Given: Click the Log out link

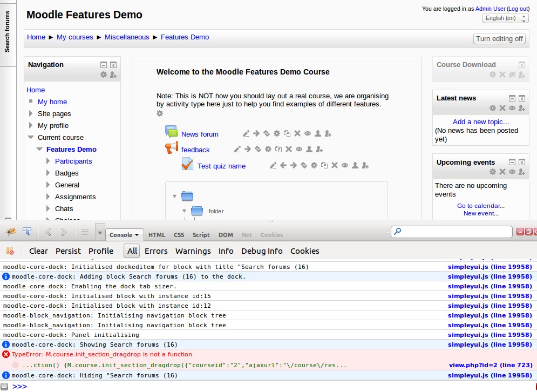Looking at the screenshot, I should coord(518,9).
